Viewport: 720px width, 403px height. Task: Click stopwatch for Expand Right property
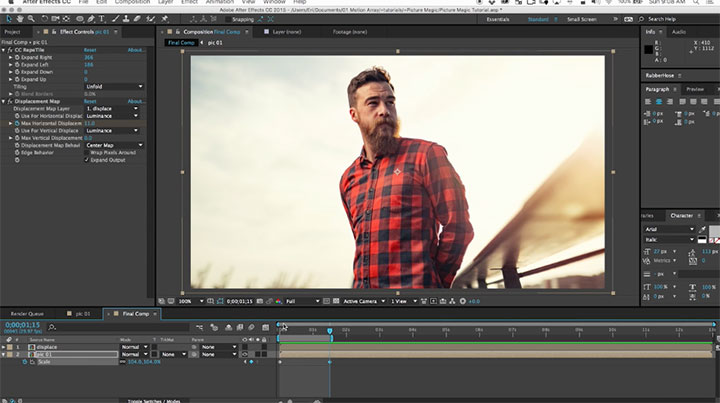[x=17, y=57]
